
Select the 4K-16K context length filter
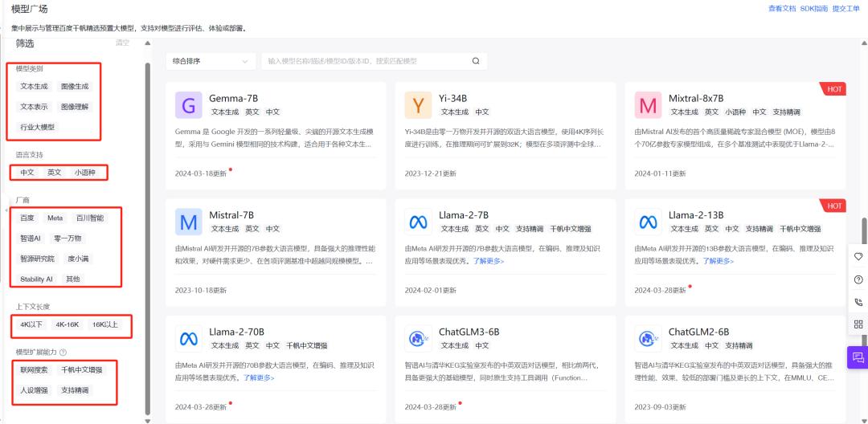pyautogui.click(x=67, y=324)
